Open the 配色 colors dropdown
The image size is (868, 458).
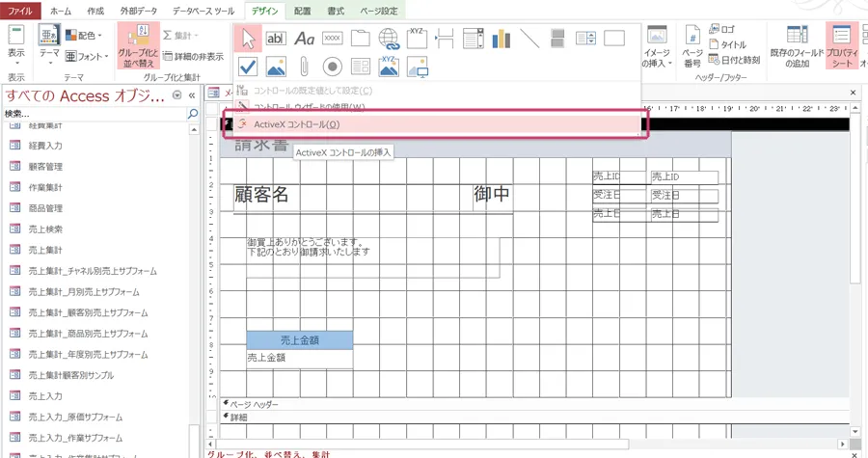(86, 35)
